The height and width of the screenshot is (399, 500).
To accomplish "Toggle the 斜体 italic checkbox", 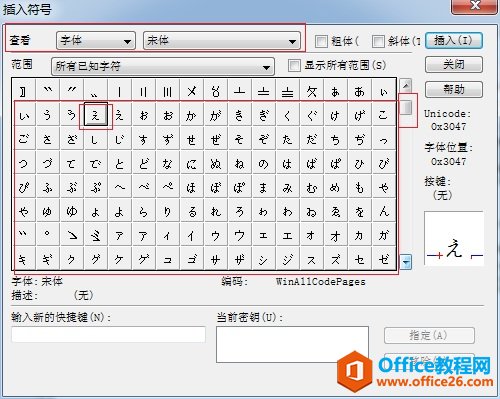I will 378,41.
